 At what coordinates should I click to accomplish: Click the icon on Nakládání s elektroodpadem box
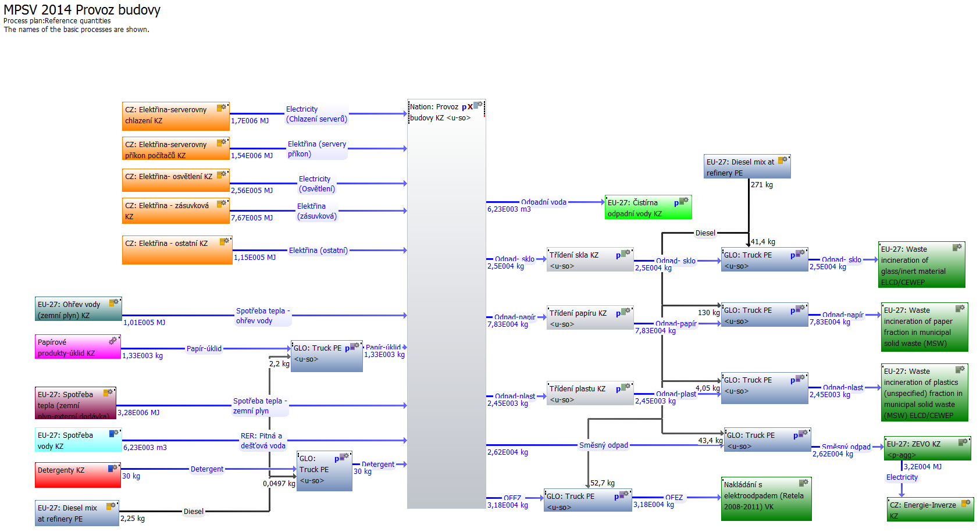pyautogui.click(x=804, y=483)
